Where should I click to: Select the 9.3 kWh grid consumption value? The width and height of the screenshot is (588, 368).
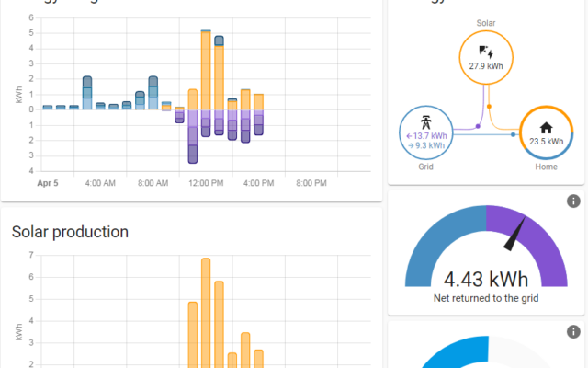point(426,145)
